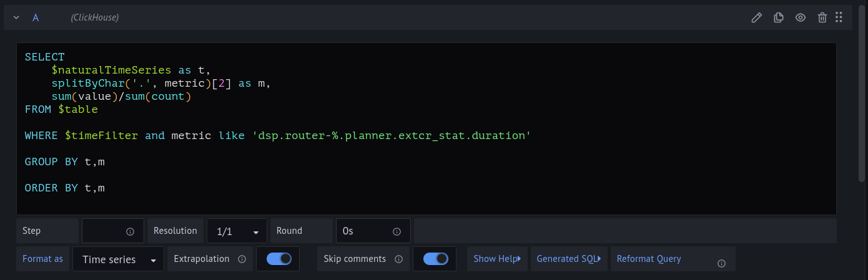Click the $naturalTimeSeries macro in editor
Viewport: 868px width, 280px height.
click(x=112, y=70)
